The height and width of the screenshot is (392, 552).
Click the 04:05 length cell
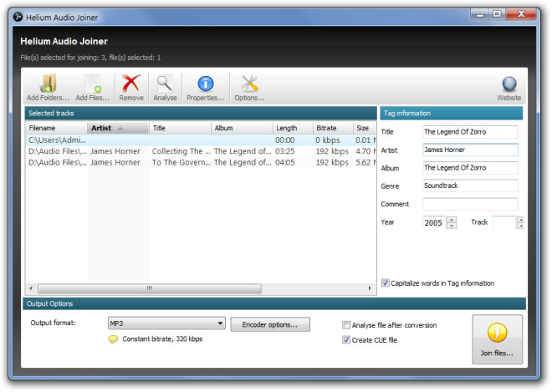pyautogui.click(x=285, y=163)
